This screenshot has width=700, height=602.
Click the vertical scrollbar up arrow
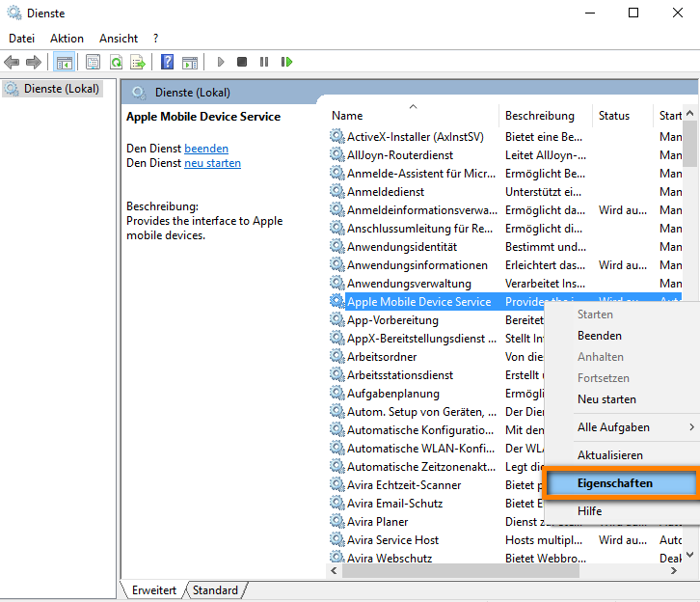pyautogui.click(x=690, y=114)
